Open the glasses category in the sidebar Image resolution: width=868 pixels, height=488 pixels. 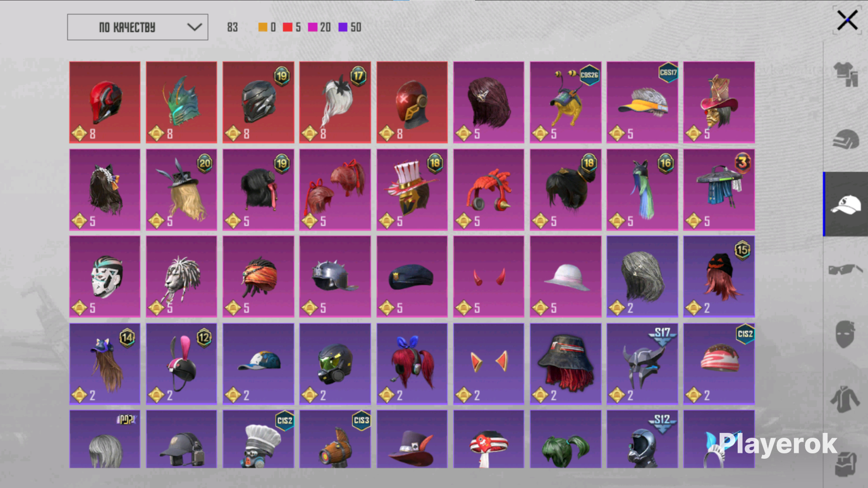coord(846,269)
